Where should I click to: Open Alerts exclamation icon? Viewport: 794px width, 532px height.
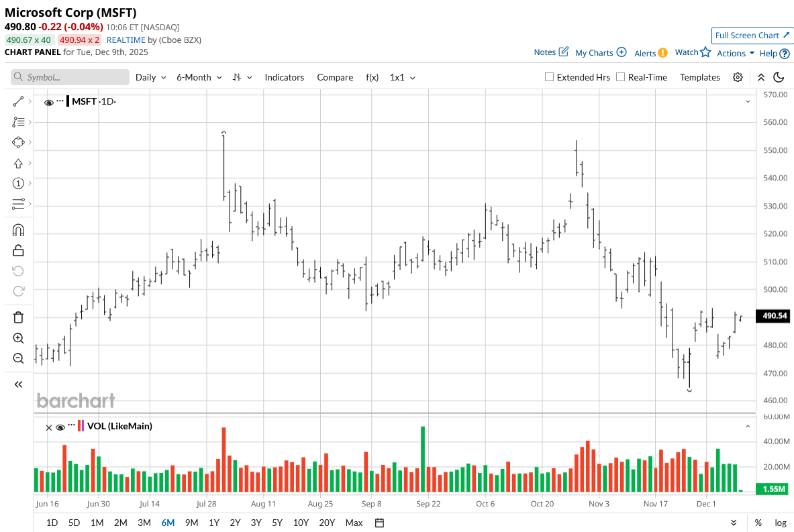663,52
